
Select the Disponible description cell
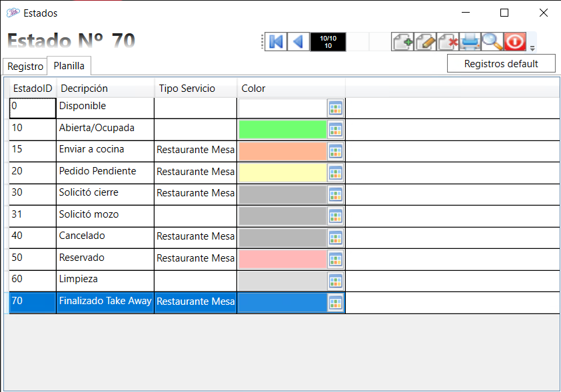pyautogui.click(x=105, y=106)
